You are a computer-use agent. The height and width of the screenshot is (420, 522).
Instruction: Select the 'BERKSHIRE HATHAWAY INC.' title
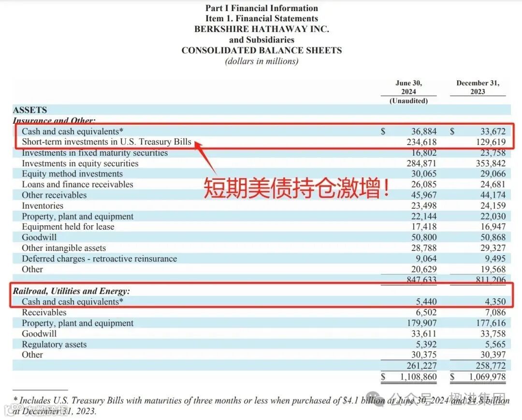(261, 29)
